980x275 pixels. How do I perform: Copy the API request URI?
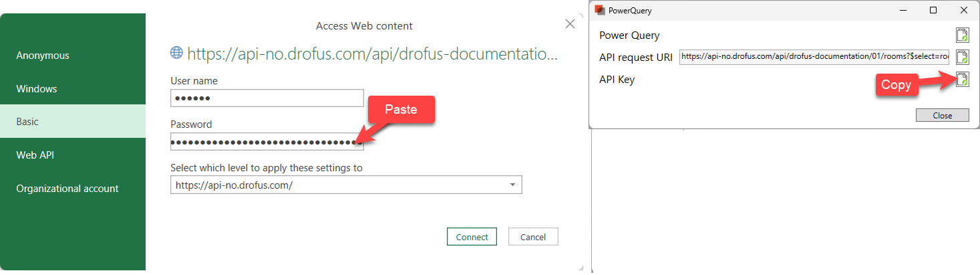click(961, 58)
